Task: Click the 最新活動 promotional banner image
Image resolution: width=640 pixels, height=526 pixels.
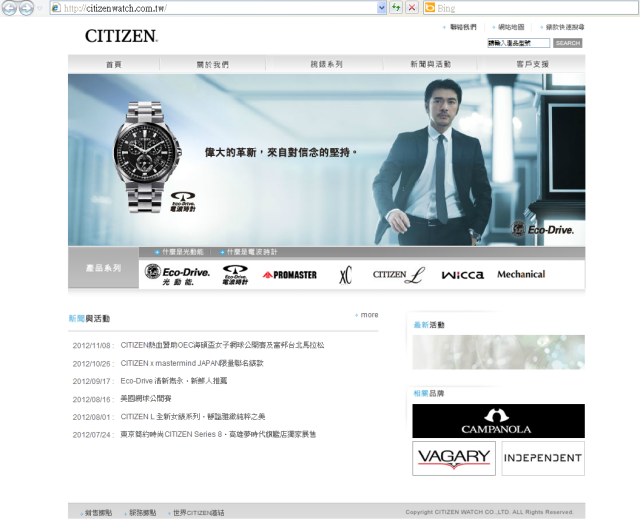Action: click(498, 352)
